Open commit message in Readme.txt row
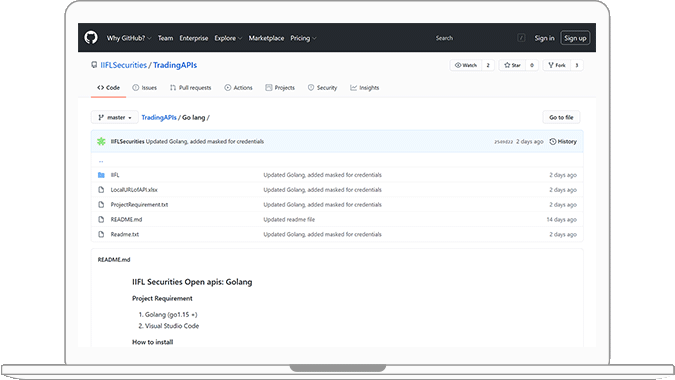This screenshot has width=675, height=380. coord(322,234)
